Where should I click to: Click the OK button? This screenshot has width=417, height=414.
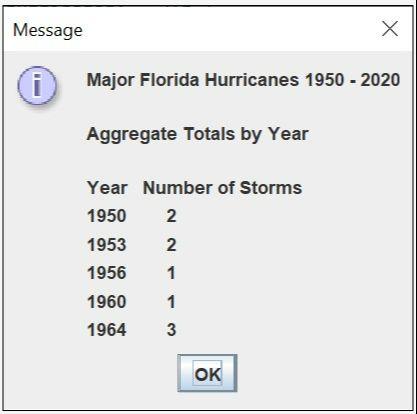coord(207,373)
